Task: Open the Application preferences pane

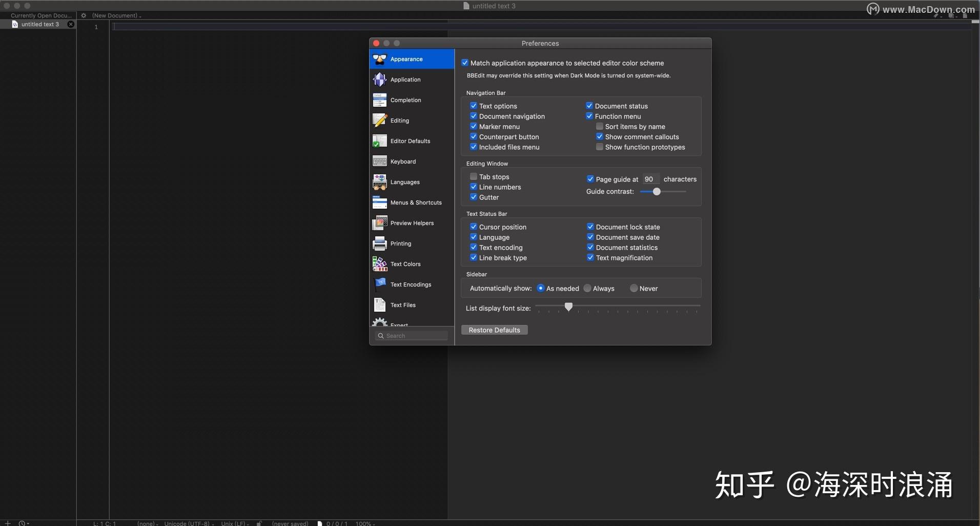Action: pyautogui.click(x=405, y=79)
